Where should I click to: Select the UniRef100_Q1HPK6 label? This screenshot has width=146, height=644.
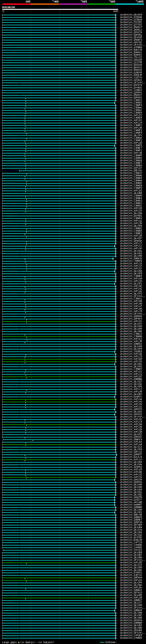click(131, 467)
